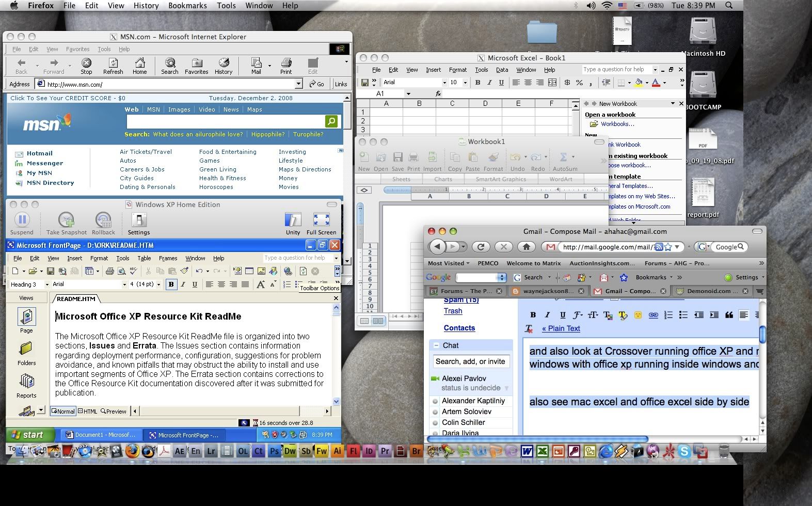Open Data menu in Excel Book1
Viewport: 812px width, 506px height.
(502, 70)
